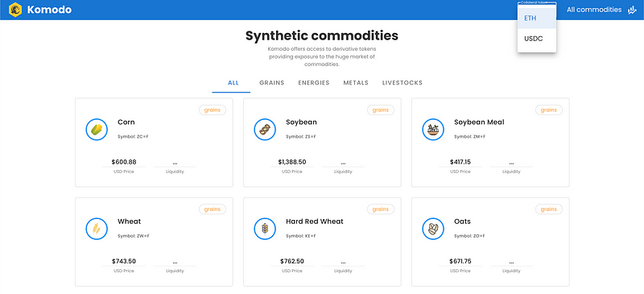The height and width of the screenshot is (294, 644).
Task: Click the Komodo brand name link
Action: click(x=49, y=10)
